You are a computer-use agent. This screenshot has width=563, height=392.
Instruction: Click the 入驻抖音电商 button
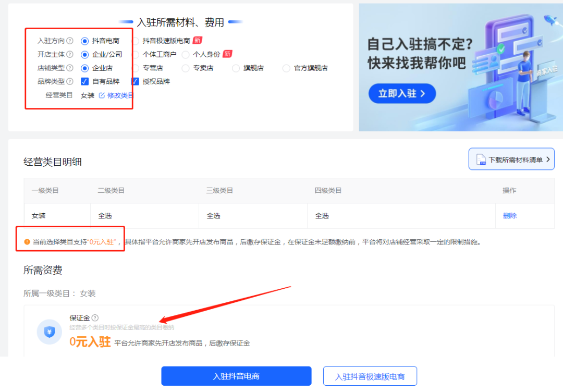click(x=236, y=376)
